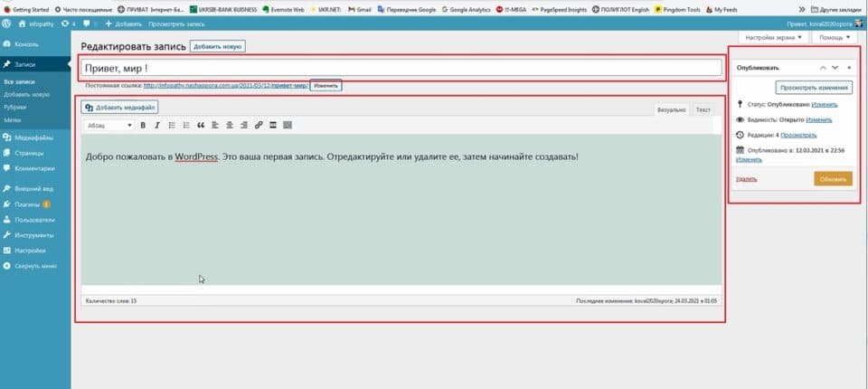868x389 pixels.
Task: Open the Google Analytics bookmark
Action: [x=466, y=9]
